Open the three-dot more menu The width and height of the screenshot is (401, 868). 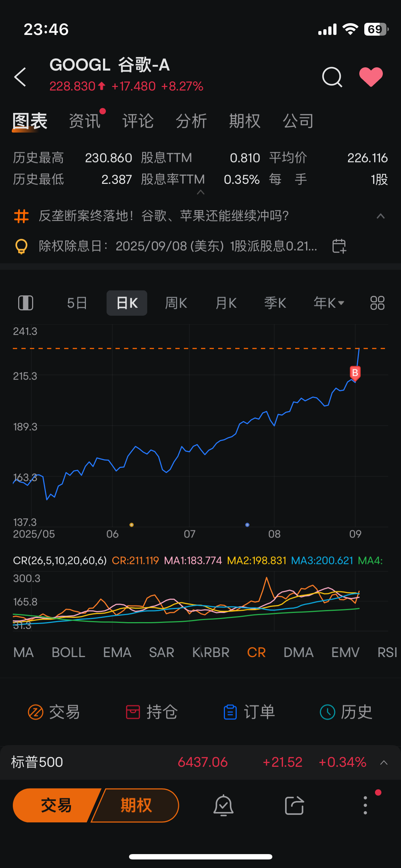(x=365, y=805)
